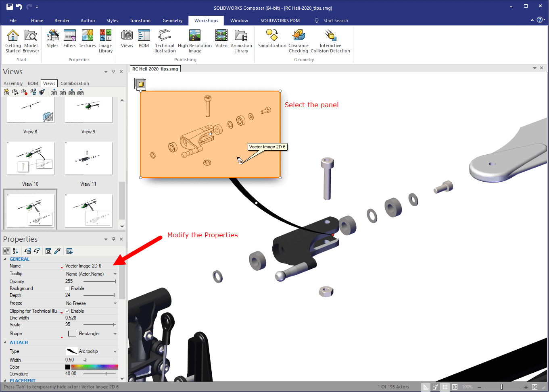Open Interactive Collision Detection workshop
The image size is (549, 392).
[x=330, y=41]
